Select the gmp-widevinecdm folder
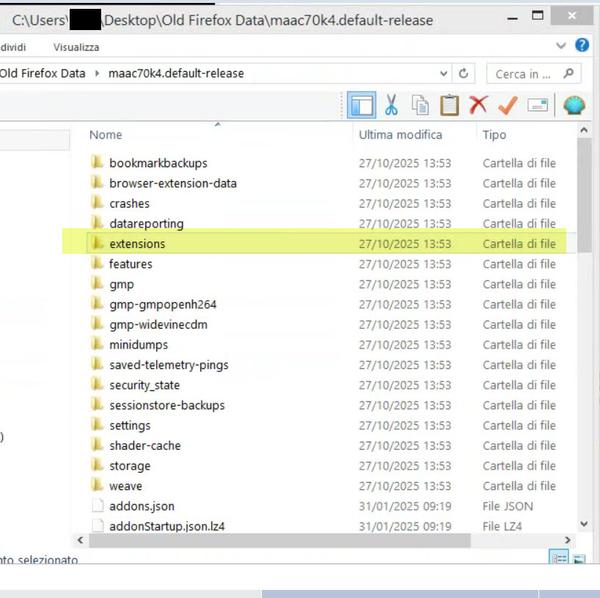Image resolution: width=600 pixels, height=598 pixels. [158, 325]
